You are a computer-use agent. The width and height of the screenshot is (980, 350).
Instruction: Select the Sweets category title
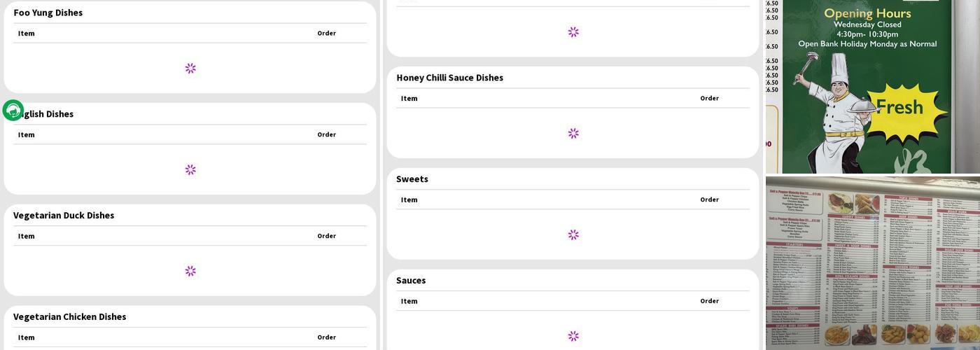point(412,179)
